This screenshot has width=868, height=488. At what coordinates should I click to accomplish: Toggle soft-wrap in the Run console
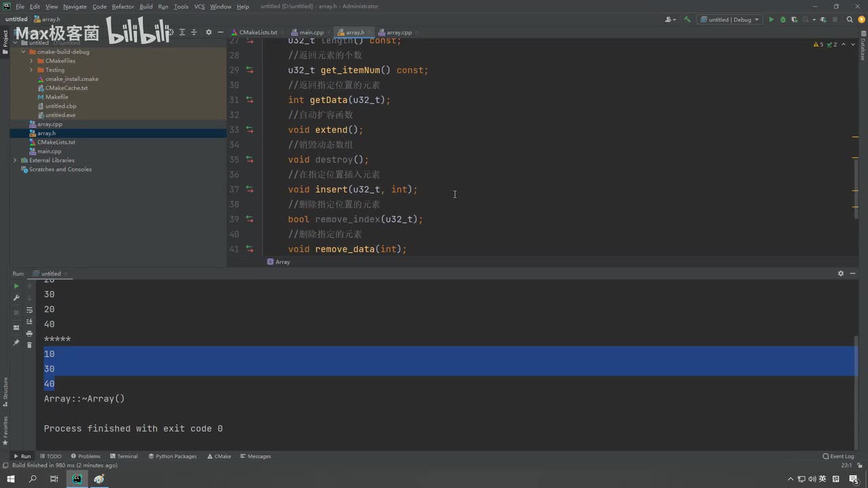29,310
